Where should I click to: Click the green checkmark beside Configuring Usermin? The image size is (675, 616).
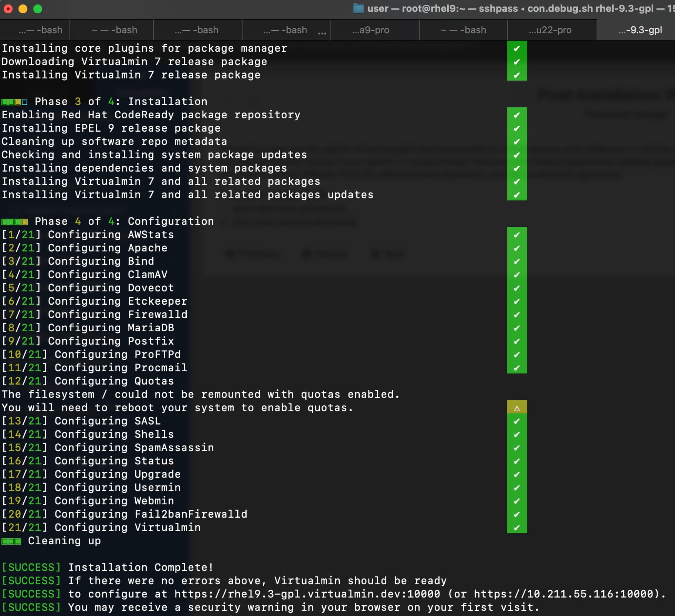tap(517, 487)
